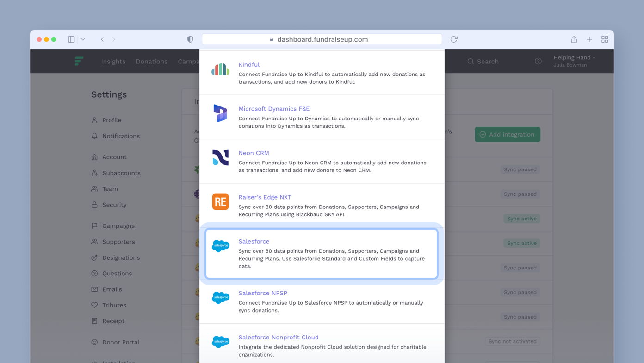Open the Donations menu item
The image size is (644, 363).
[151, 61]
